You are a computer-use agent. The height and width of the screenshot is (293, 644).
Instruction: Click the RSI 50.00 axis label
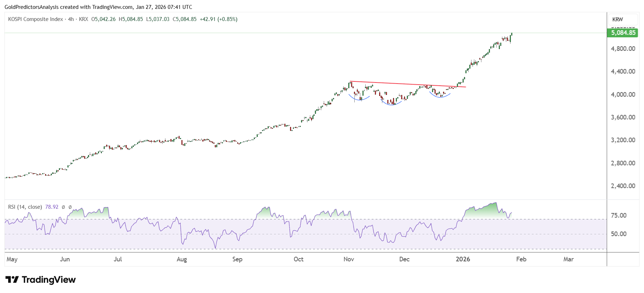(619, 234)
